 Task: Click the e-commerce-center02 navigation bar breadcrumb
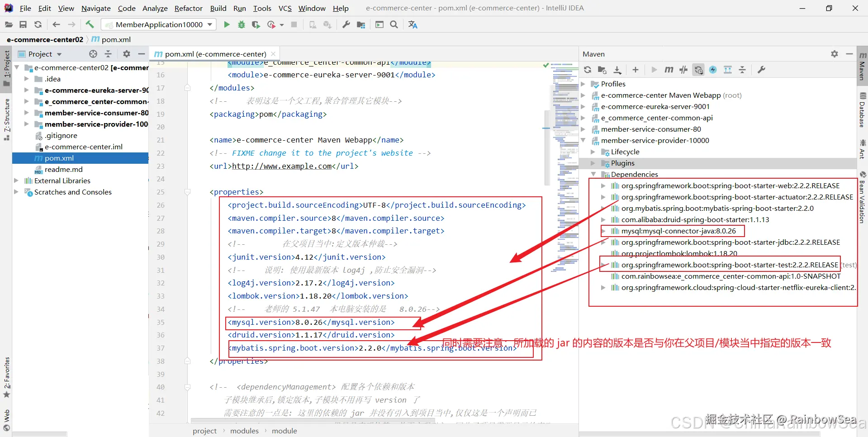45,39
